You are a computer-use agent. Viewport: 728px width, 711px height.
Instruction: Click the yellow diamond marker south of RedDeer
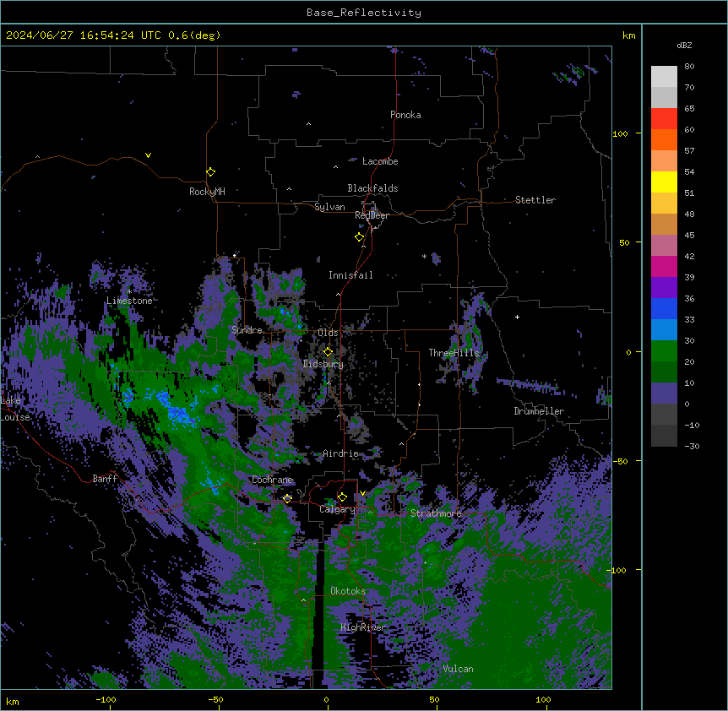pos(360,237)
